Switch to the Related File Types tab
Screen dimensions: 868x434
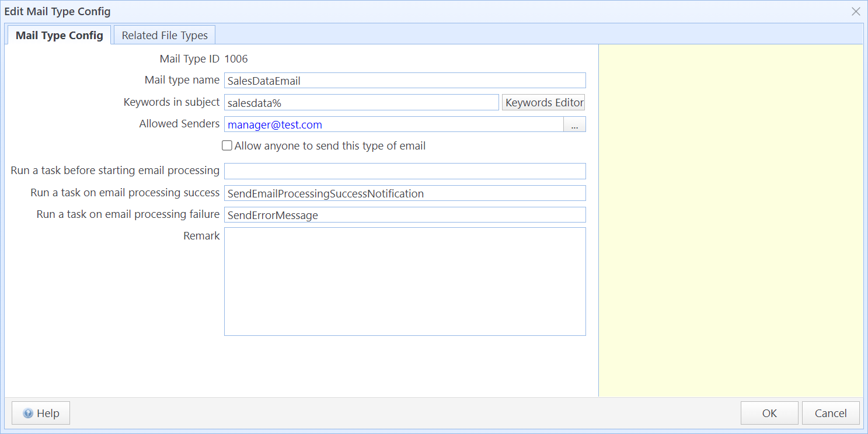[x=165, y=35]
